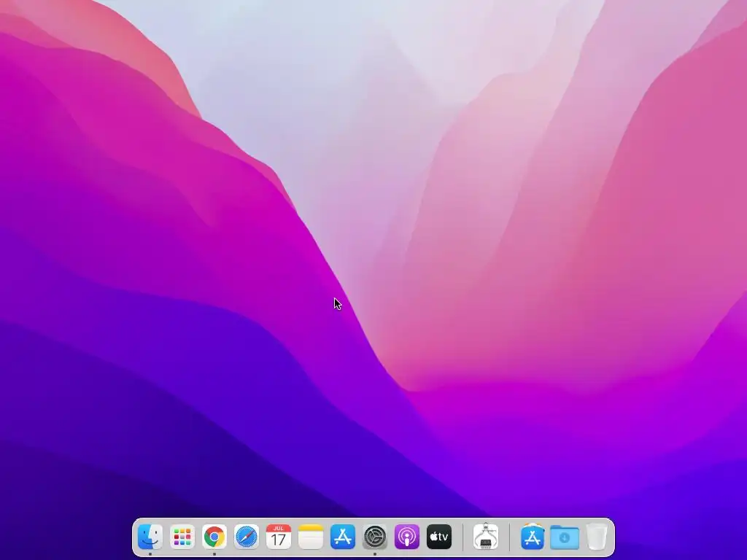Viewport: 747px width, 560px height.
Task: Open the Trash in the Dock
Action: click(x=597, y=537)
